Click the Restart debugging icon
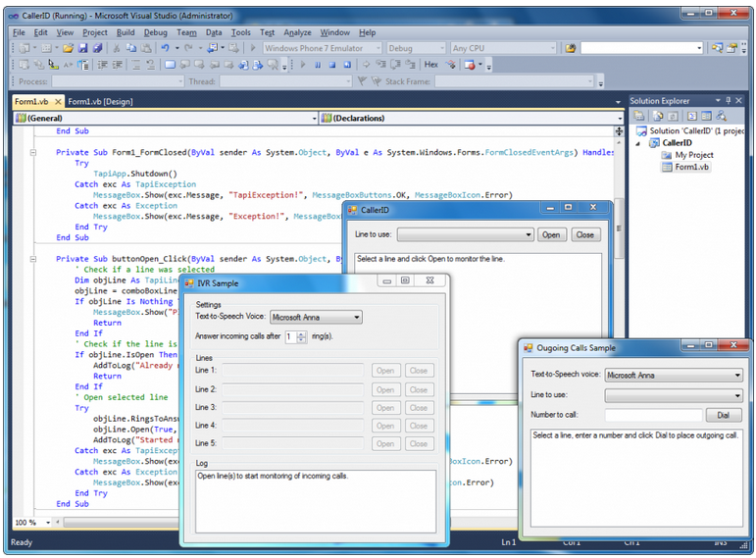The height and width of the screenshot is (558, 756). tap(347, 65)
